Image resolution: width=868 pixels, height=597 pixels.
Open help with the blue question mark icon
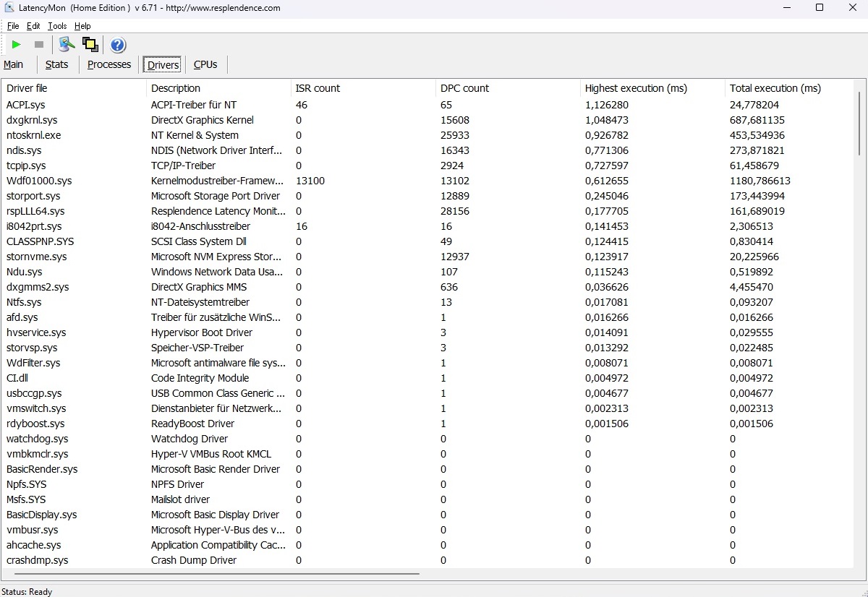pos(118,46)
